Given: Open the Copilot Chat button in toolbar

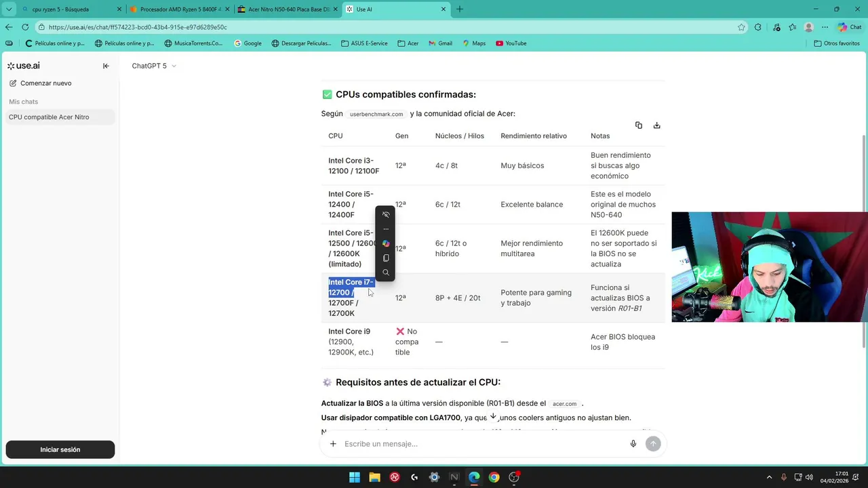Looking at the screenshot, I should click(849, 27).
